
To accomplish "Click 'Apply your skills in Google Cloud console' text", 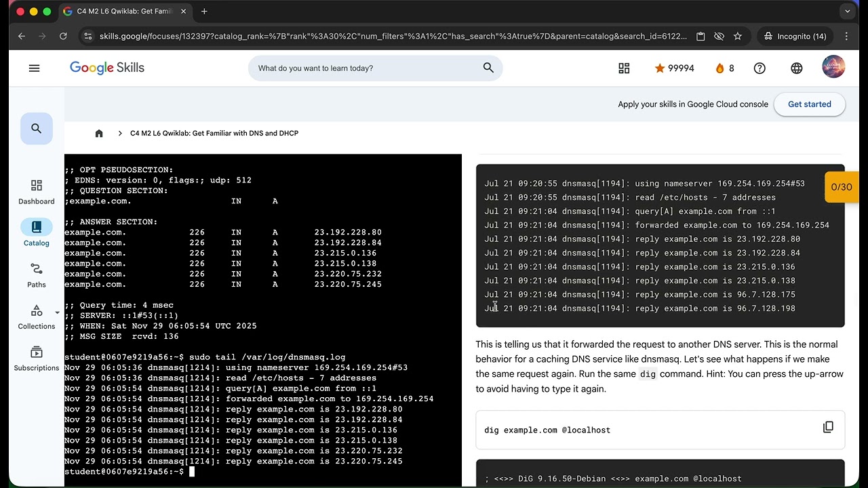I will tap(693, 104).
